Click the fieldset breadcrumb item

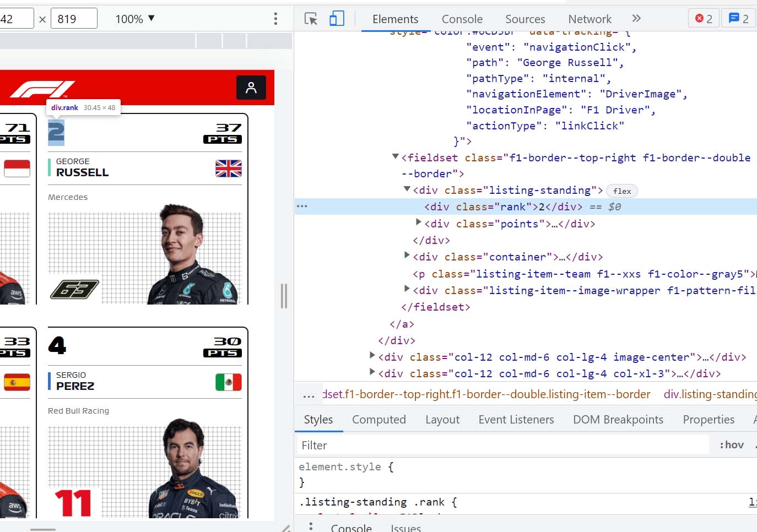(x=486, y=394)
